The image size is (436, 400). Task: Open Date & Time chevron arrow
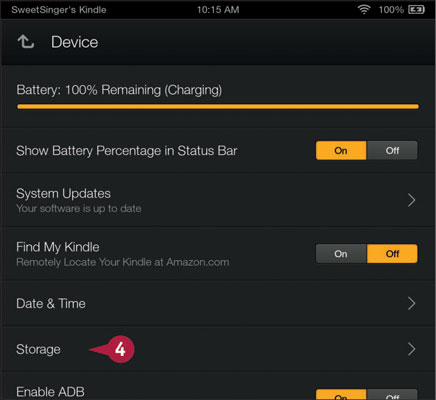(x=412, y=304)
